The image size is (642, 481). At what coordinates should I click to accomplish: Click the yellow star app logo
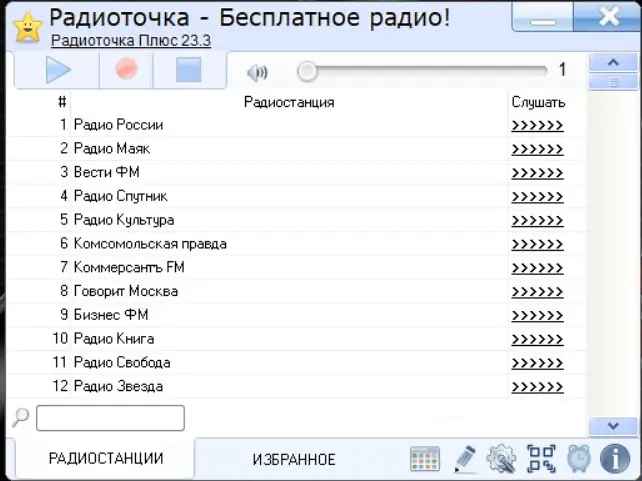[x=27, y=28]
